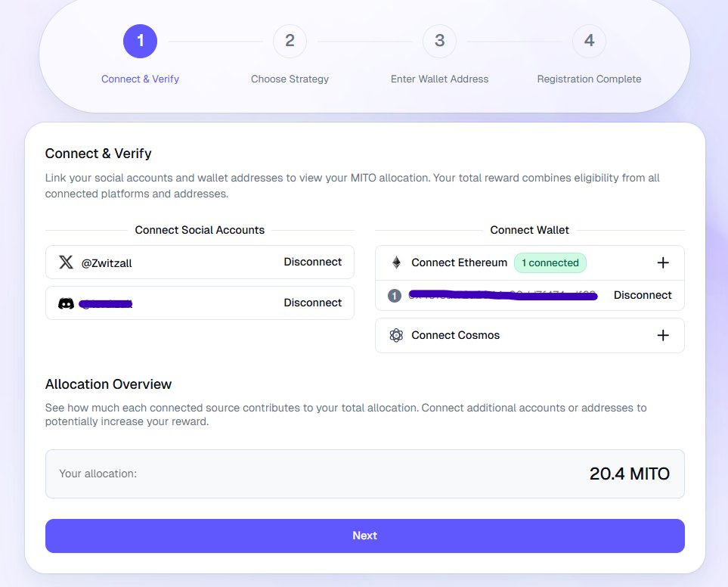728x587 pixels.
Task: Click the plus icon in Connect Ethereum row
Action: point(663,262)
